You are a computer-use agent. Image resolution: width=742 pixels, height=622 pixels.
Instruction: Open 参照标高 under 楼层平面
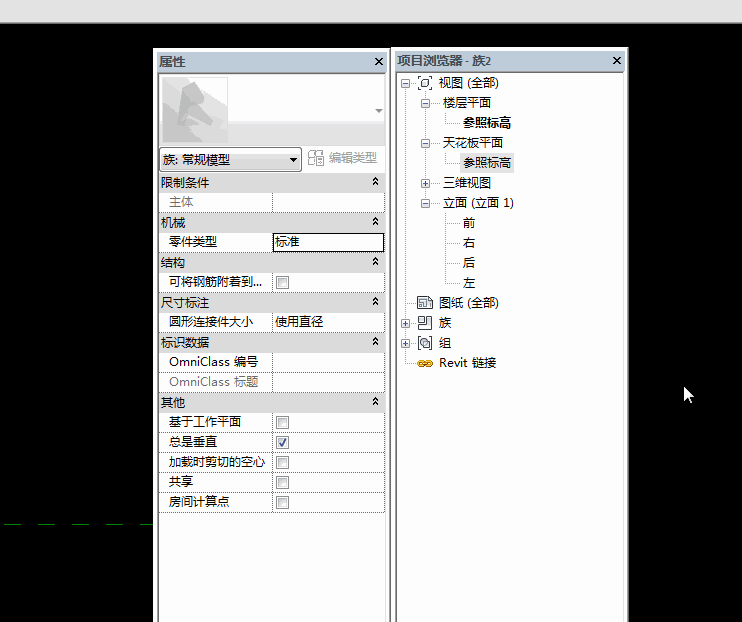(487, 123)
